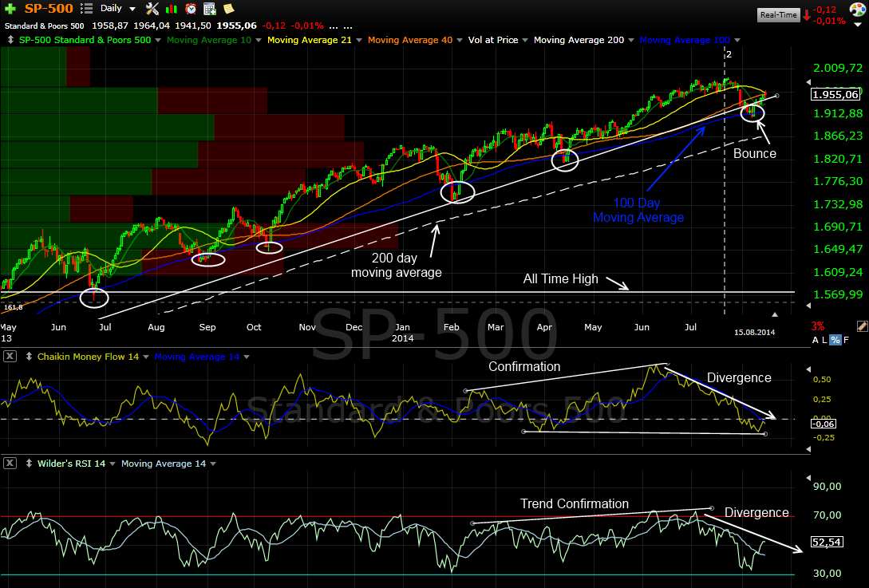Click the Moving Average 40 indicator label
The width and height of the screenshot is (869, 588).
[410, 40]
